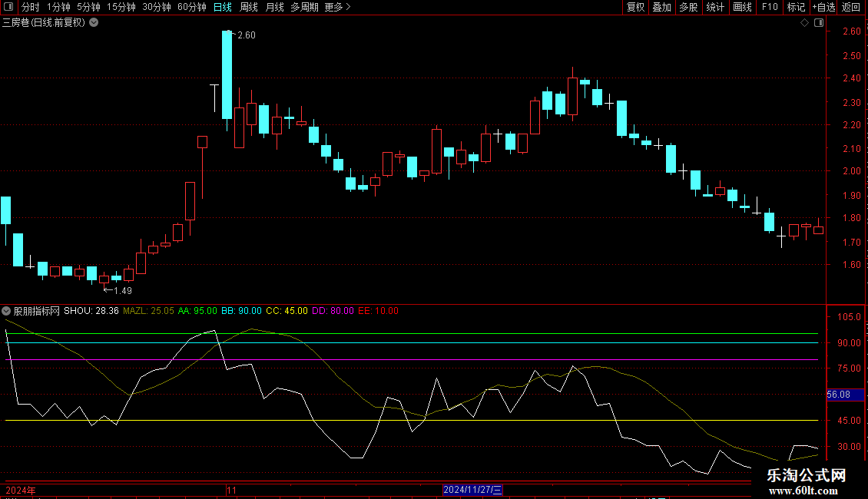The width and height of the screenshot is (868, 499).
Task: Switch to 月线 monthly chart
Action: tap(274, 7)
